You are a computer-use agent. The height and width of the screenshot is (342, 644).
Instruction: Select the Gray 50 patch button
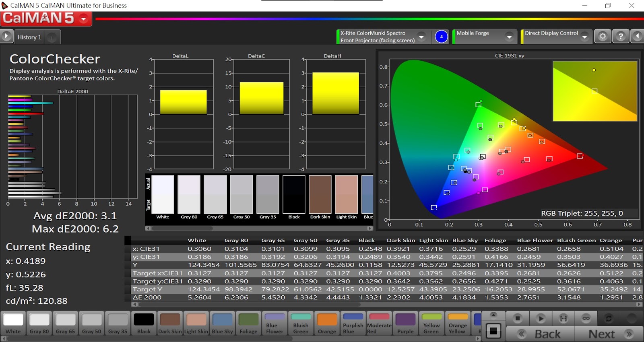(x=91, y=323)
